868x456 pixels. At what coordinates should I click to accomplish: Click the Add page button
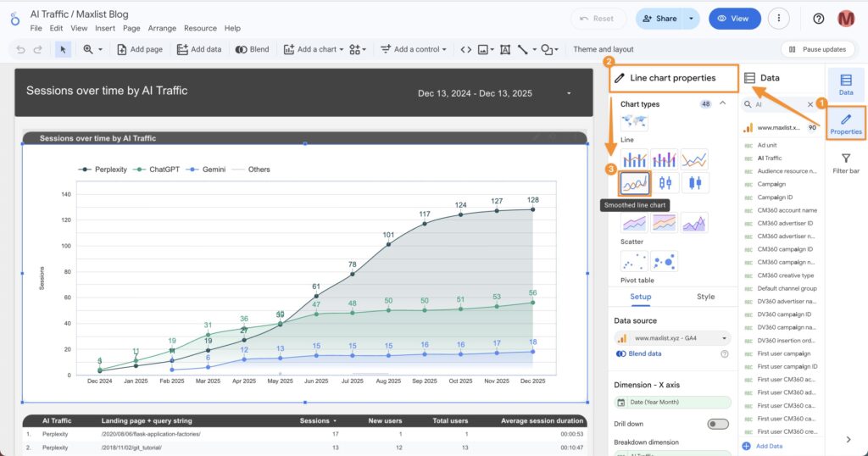(x=140, y=49)
